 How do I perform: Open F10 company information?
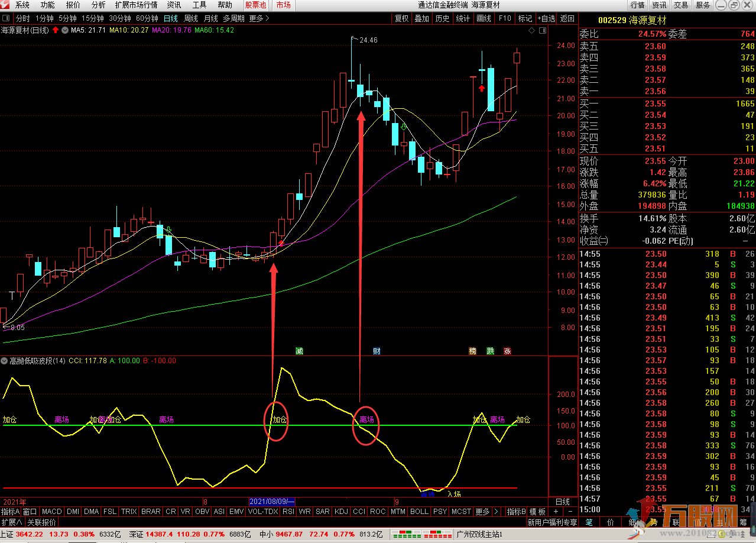coord(504,18)
